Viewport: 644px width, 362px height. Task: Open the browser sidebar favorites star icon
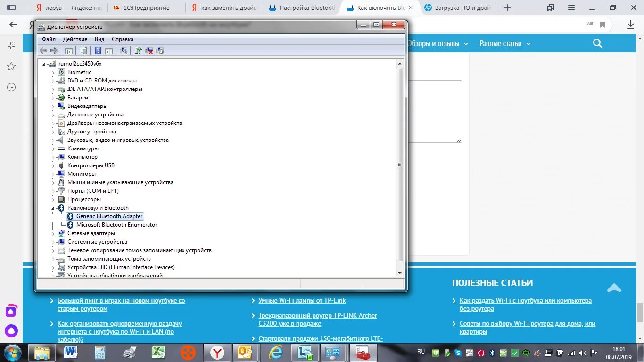[x=11, y=66]
